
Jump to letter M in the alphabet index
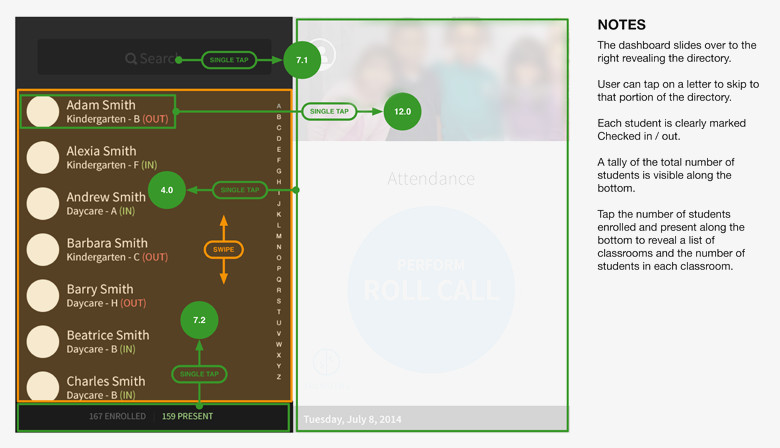click(x=279, y=236)
